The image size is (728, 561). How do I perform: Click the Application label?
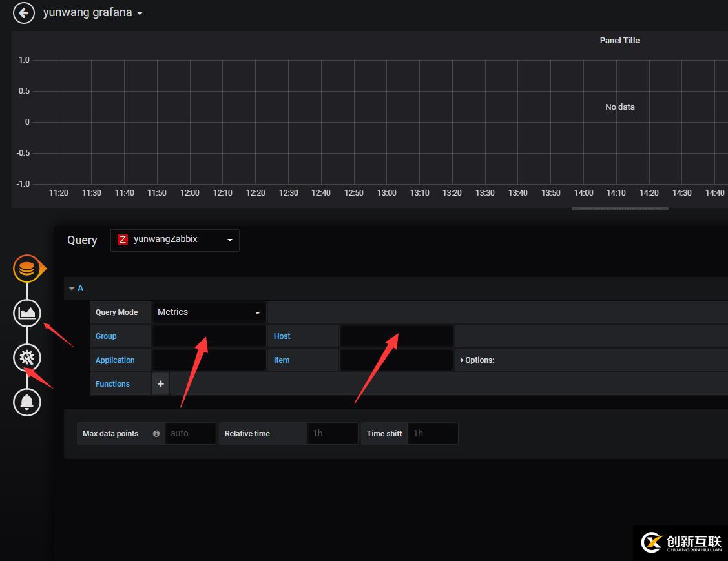coord(115,360)
